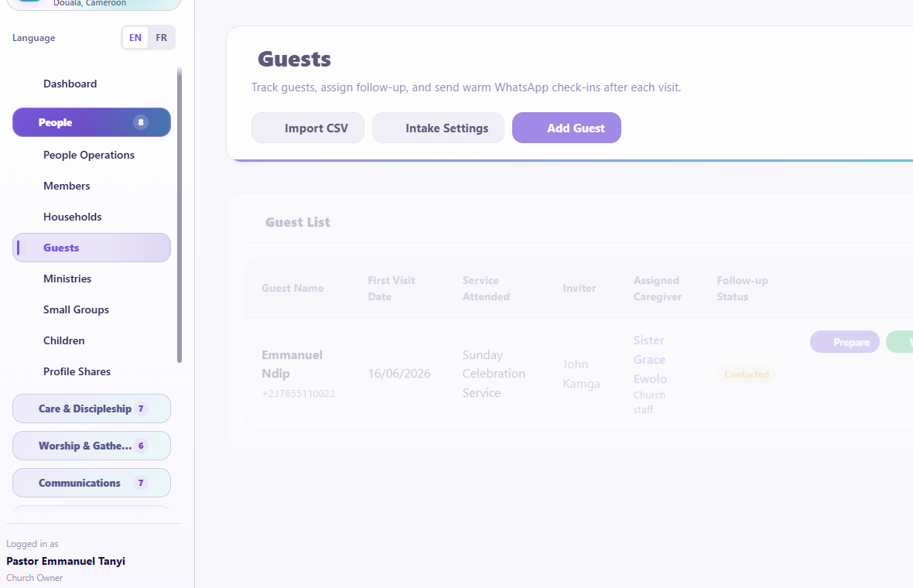The image size is (913, 588).
Task: Open caregiver Sister Grace Ewolo link
Action: [x=650, y=359]
